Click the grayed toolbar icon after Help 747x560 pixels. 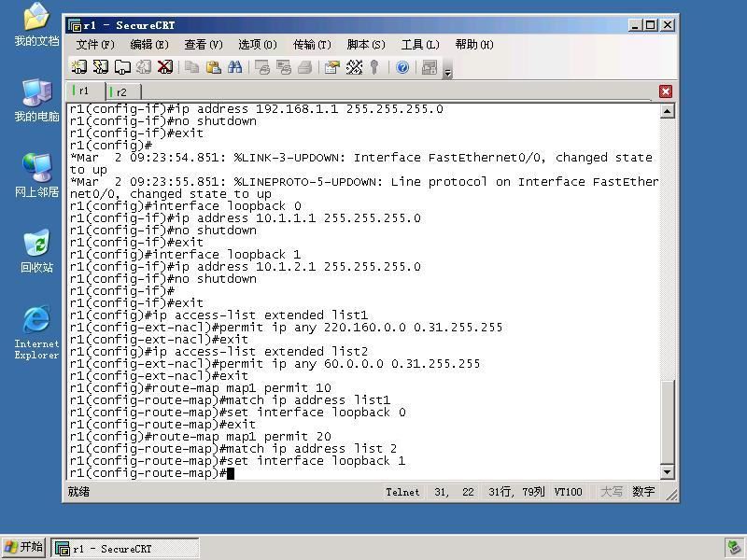(430, 67)
